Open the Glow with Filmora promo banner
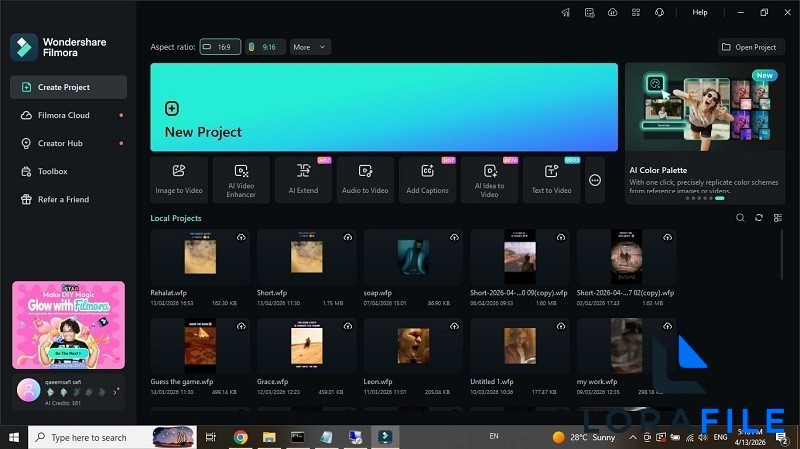This screenshot has height=449, width=800. point(68,325)
